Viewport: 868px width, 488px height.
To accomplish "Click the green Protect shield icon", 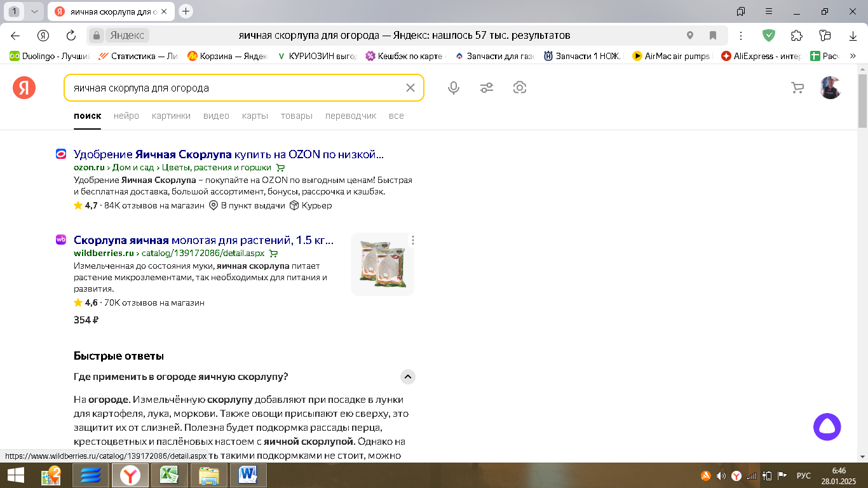I will (769, 36).
